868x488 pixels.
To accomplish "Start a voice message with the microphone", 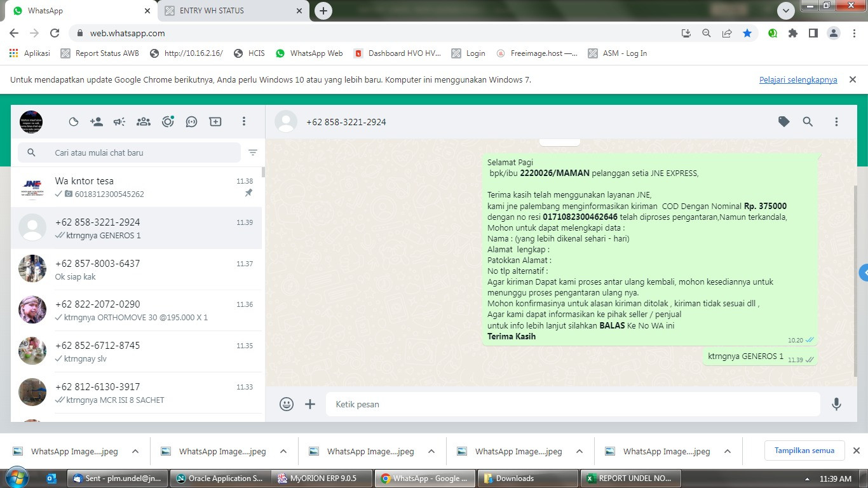I will click(836, 404).
